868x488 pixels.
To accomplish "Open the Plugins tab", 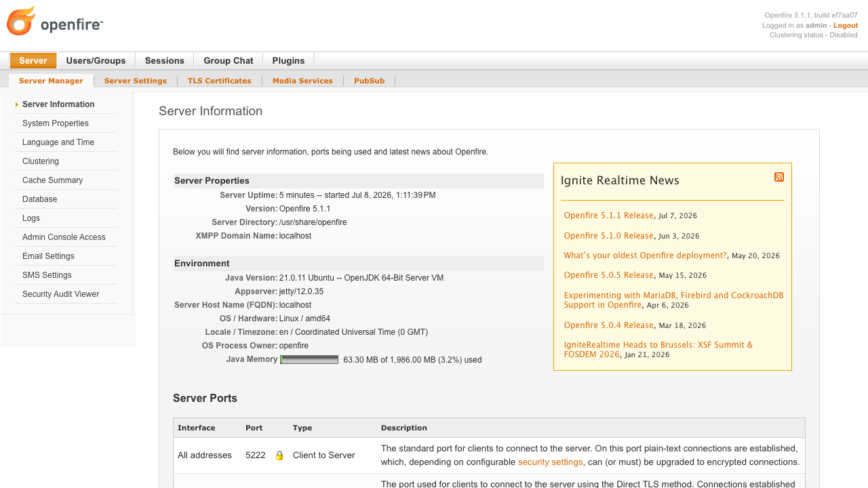I will (288, 60).
